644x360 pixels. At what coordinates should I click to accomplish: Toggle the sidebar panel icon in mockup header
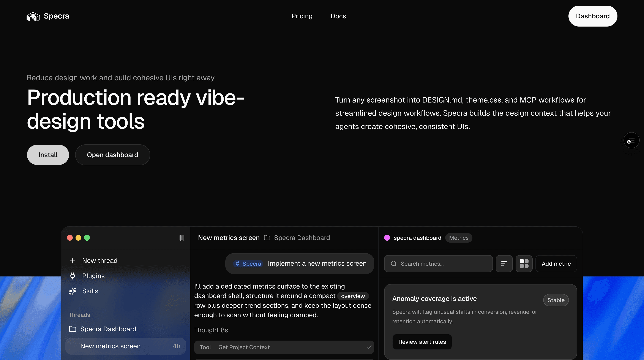pyautogui.click(x=182, y=238)
